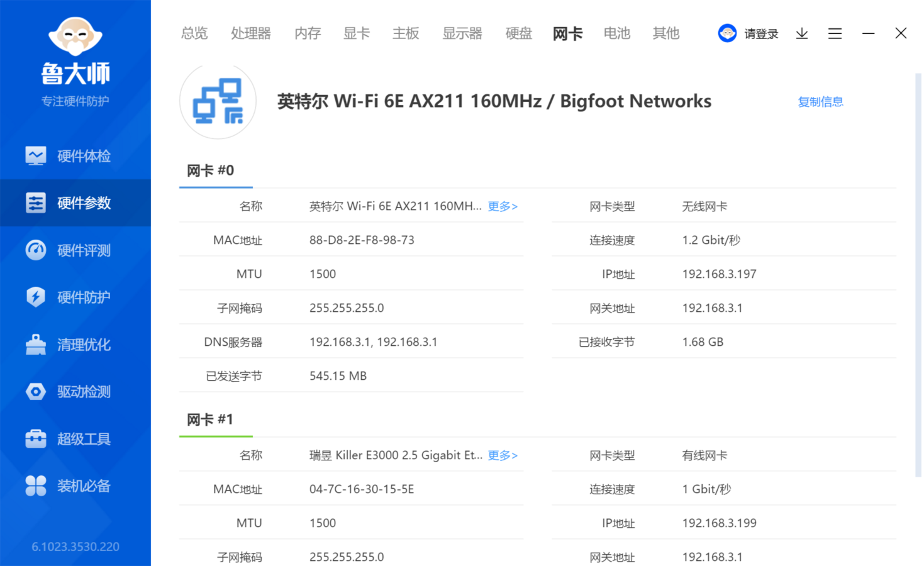This screenshot has width=924, height=566.
Task: Select the 网卡 #1 section header
Action: pos(216,419)
